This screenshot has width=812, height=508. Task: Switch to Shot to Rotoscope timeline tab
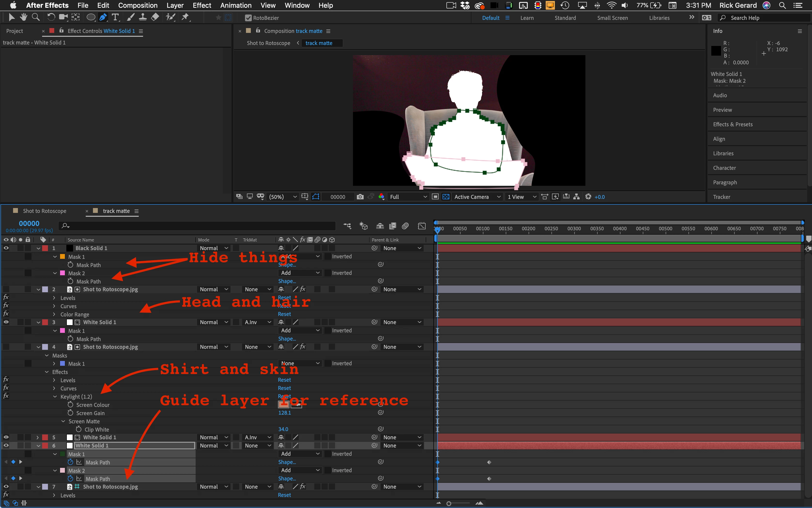44,211
